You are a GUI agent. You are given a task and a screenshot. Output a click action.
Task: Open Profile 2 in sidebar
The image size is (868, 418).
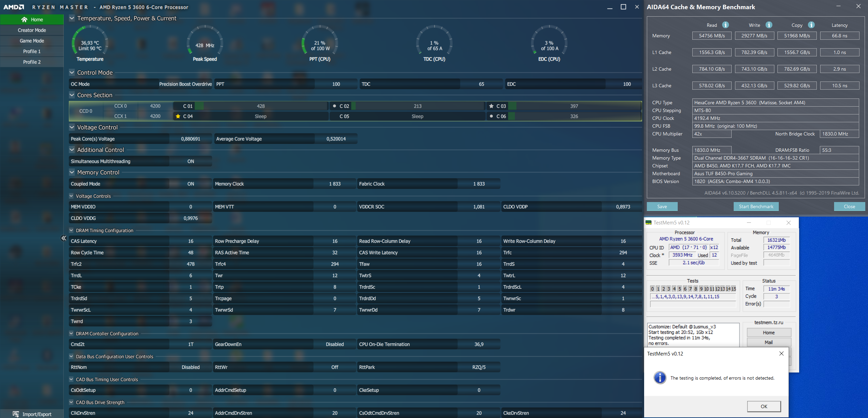[x=32, y=62]
